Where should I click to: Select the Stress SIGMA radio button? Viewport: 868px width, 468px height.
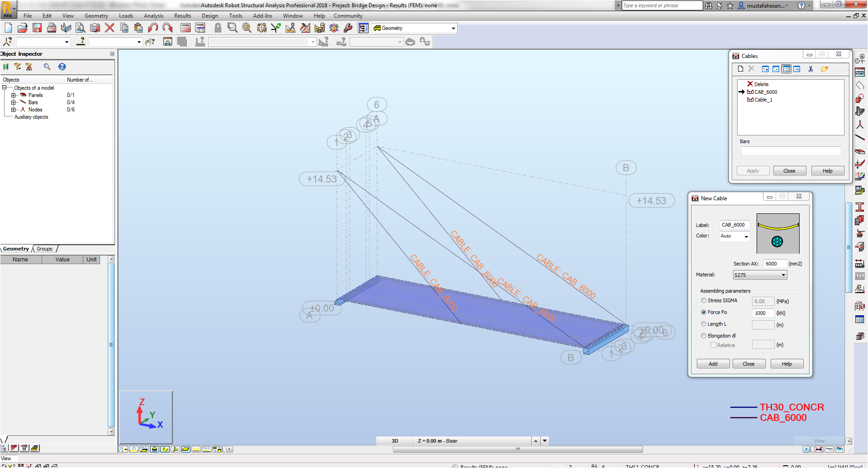click(x=704, y=300)
